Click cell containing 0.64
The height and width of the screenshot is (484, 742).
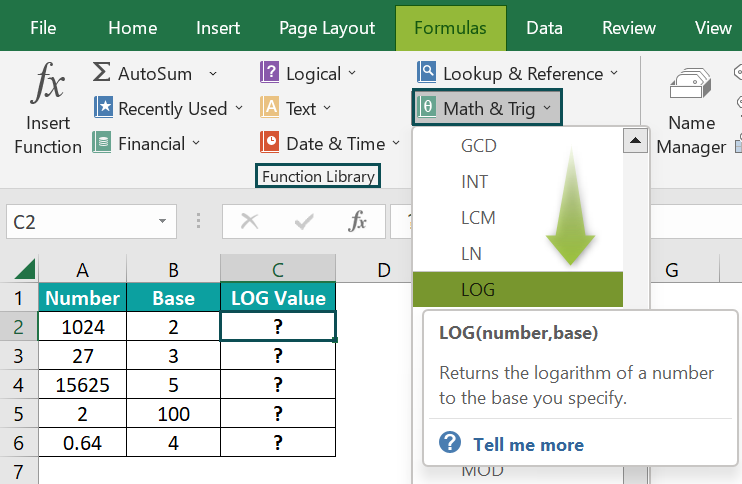click(82, 443)
